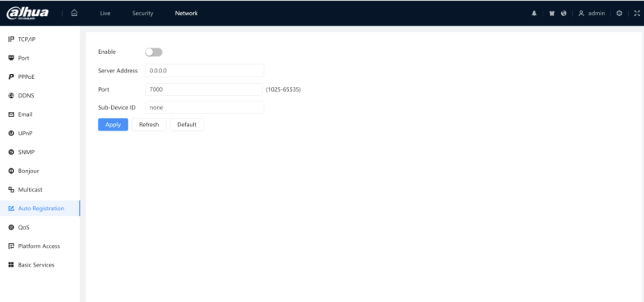The image size is (644, 302).
Task: Toggle full screen mode icon
Action: tap(637, 13)
